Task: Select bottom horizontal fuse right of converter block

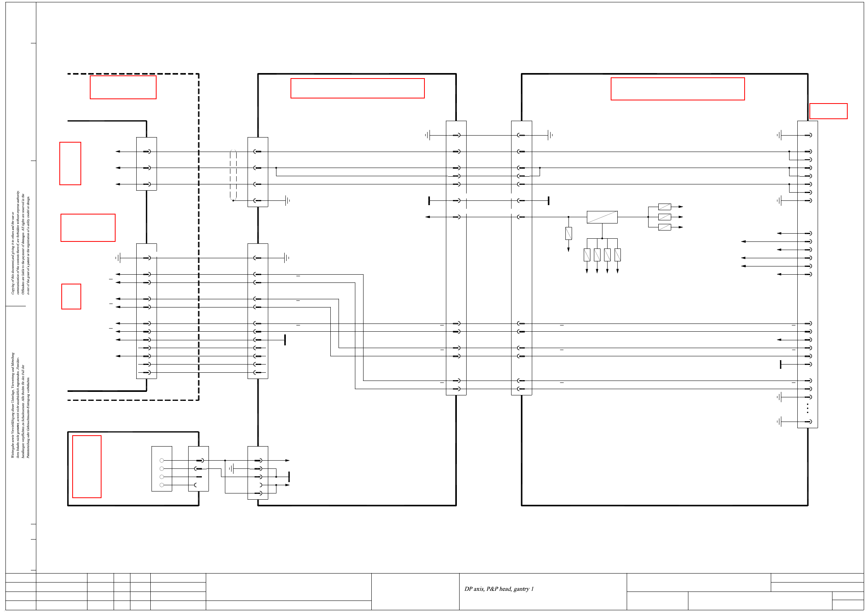Action: (665, 227)
